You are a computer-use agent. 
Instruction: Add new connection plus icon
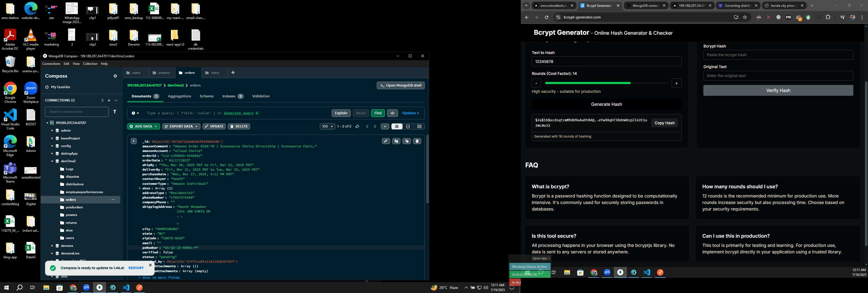[109, 100]
